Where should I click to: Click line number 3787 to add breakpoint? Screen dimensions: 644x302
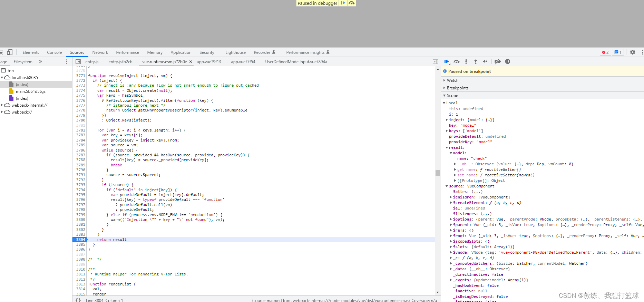81,155
